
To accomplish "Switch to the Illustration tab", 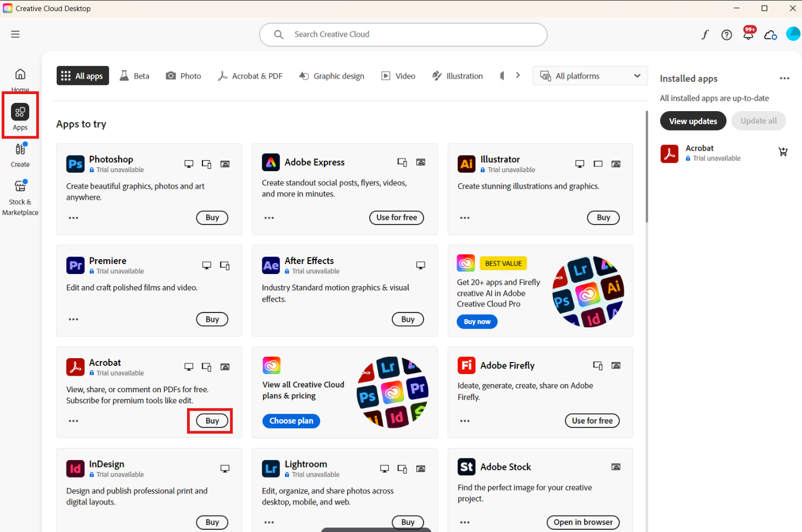I will pos(458,76).
